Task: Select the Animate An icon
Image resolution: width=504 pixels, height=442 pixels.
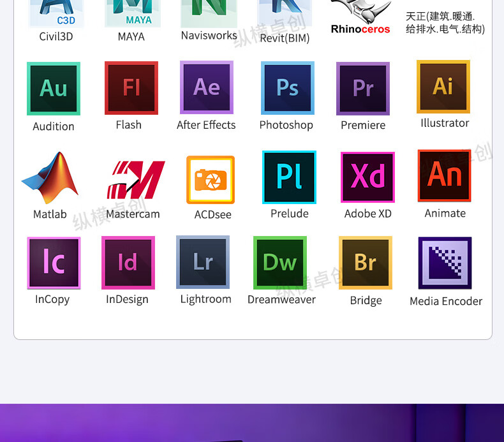Action: click(445, 175)
